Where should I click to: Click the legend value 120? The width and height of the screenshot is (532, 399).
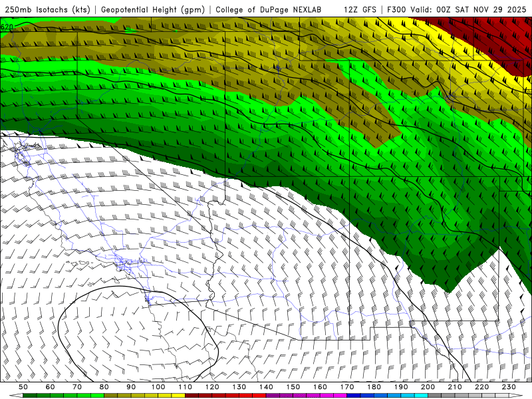[x=212, y=387]
